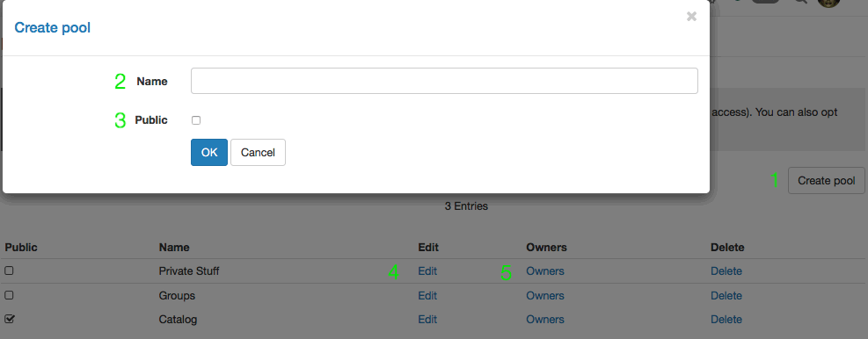Open Edit link for Catalog
The width and height of the screenshot is (868, 339).
click(x=427, y=319)
